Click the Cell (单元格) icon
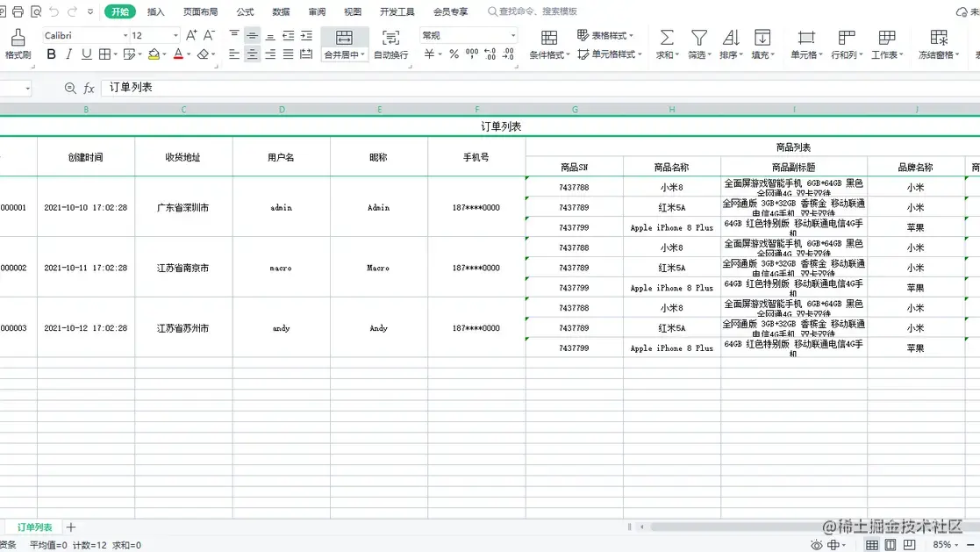This screenshot has width=980, height=552. [x=806, y=38]
